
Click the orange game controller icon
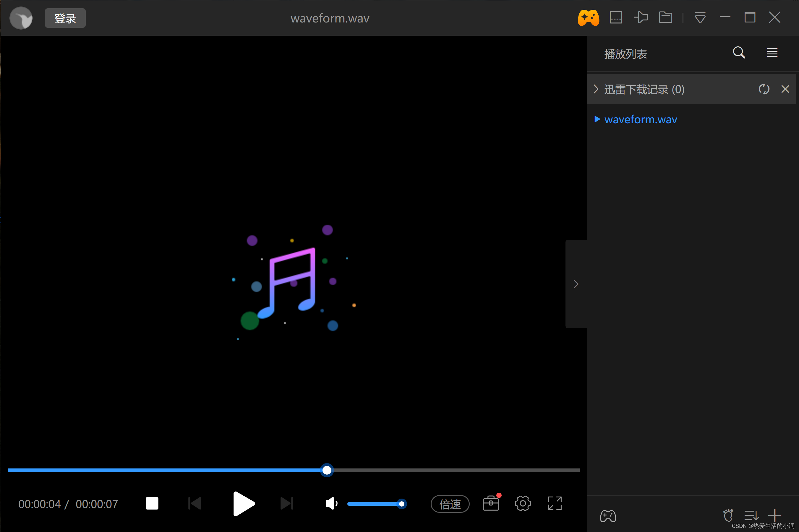[588, 18]
